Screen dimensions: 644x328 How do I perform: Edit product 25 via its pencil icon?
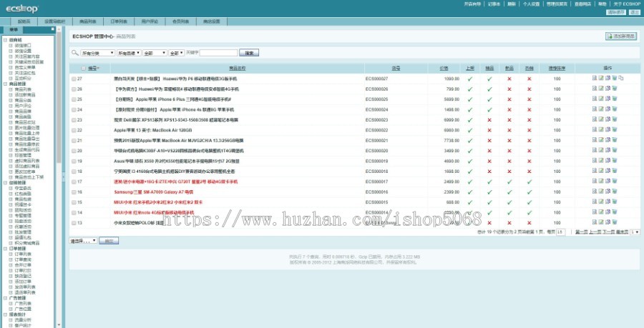pos(601,99)
